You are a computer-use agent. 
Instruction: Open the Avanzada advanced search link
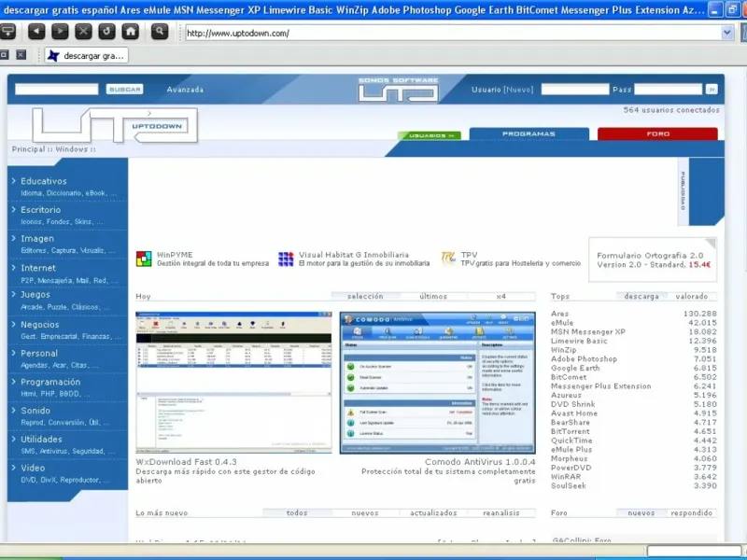click(185, 90)
